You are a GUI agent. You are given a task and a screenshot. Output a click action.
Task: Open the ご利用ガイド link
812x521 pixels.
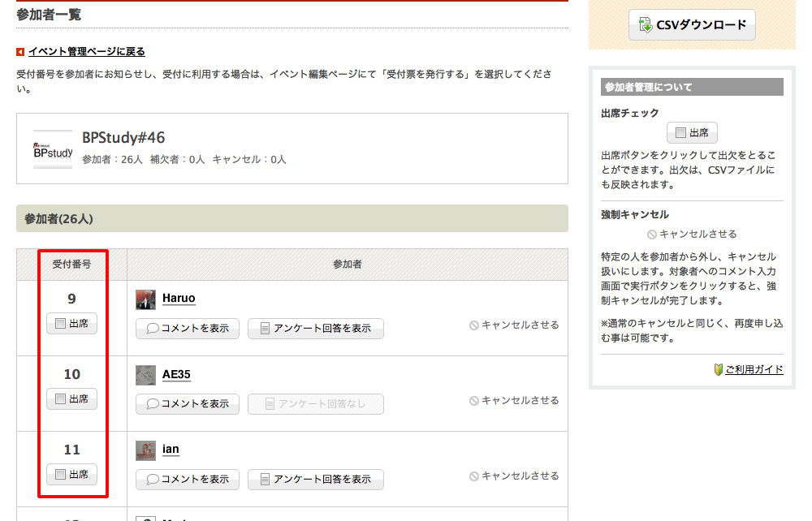754,369
